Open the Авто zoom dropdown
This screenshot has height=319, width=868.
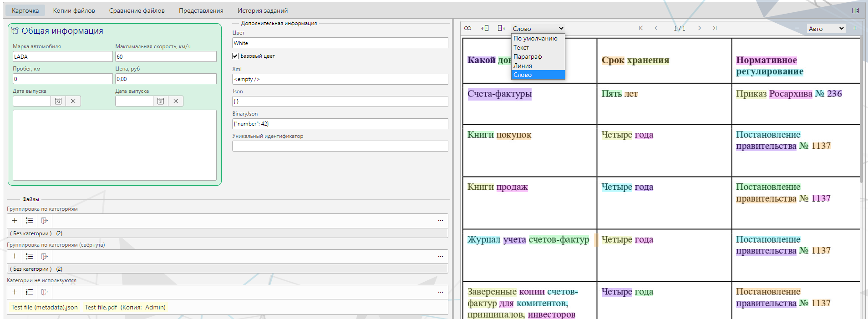click(x=826, y=29)
